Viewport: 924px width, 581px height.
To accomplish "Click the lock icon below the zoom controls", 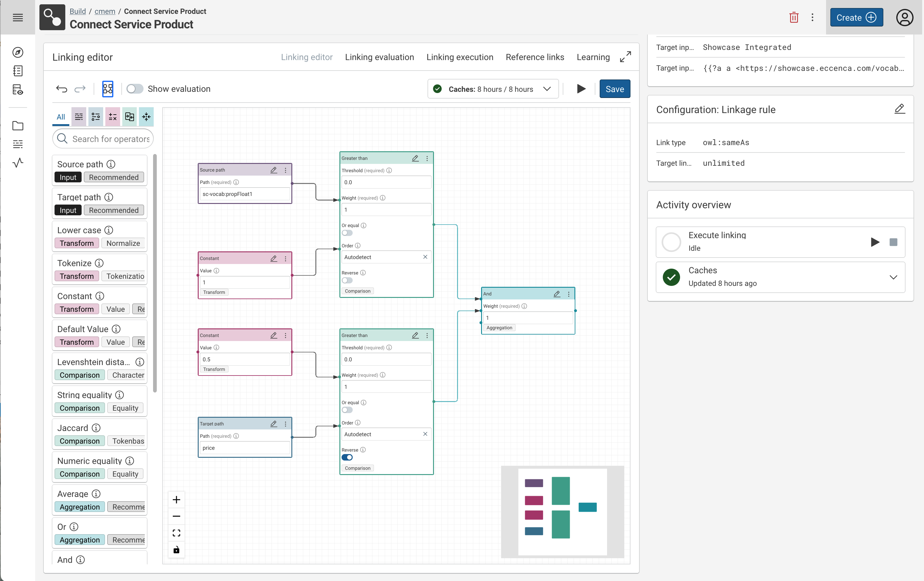I will point(176,550).
